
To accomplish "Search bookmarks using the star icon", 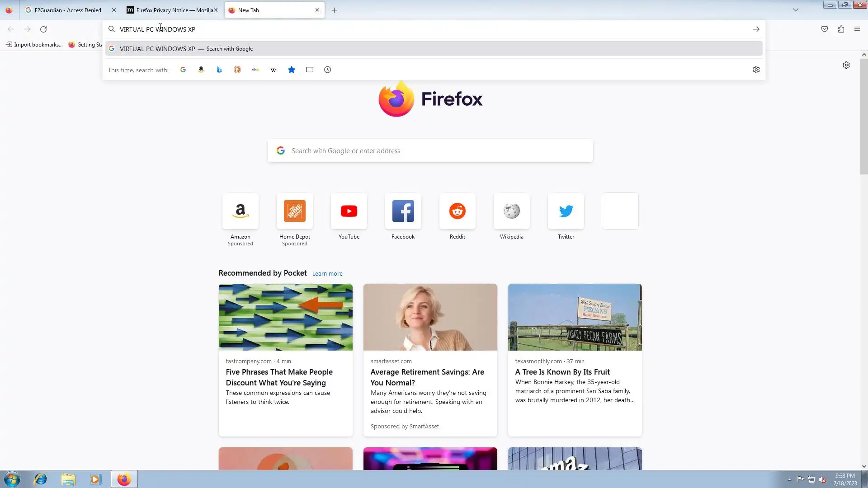I will pyautogui.click(x=292, y=70).
